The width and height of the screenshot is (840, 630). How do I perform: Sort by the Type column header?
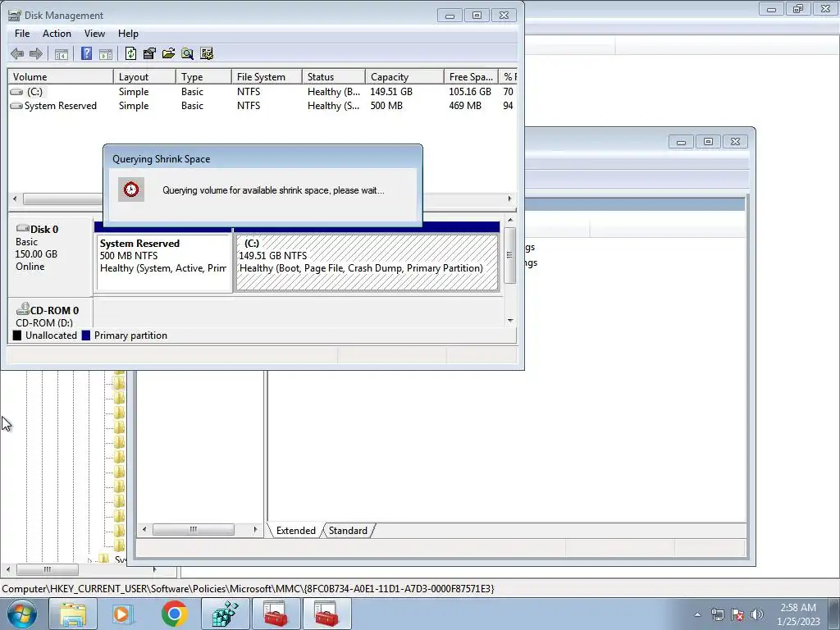pos(203,76)
